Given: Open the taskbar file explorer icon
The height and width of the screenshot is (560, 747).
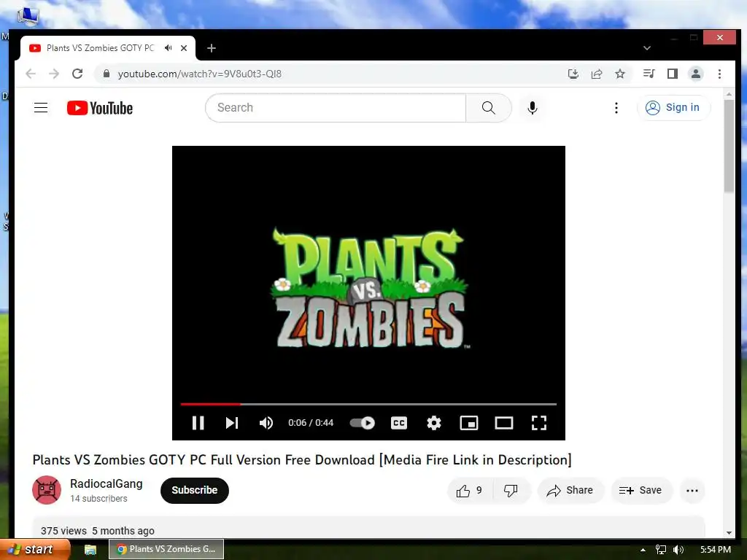Looking at the screenshot, I should point(90,550).
